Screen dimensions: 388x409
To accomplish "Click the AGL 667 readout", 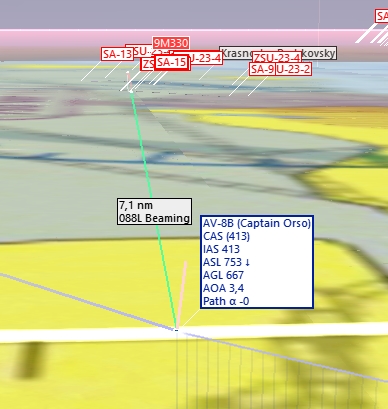I will 223,275.
